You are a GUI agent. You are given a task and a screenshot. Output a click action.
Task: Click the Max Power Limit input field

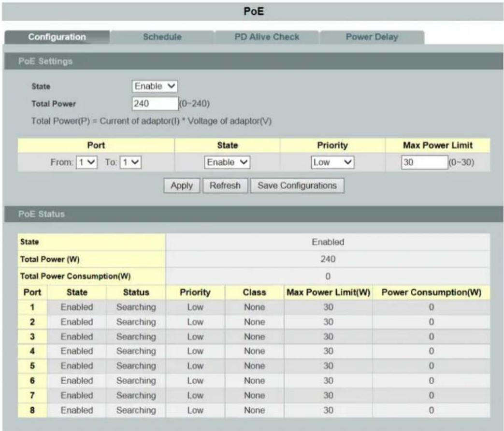(x=425, y=162)
